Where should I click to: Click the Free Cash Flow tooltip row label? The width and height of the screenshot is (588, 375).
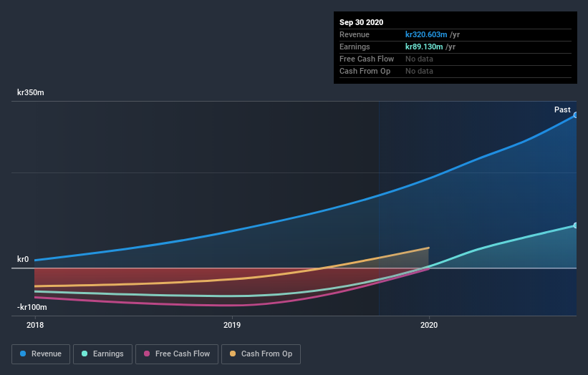click(x=367, y=59)
